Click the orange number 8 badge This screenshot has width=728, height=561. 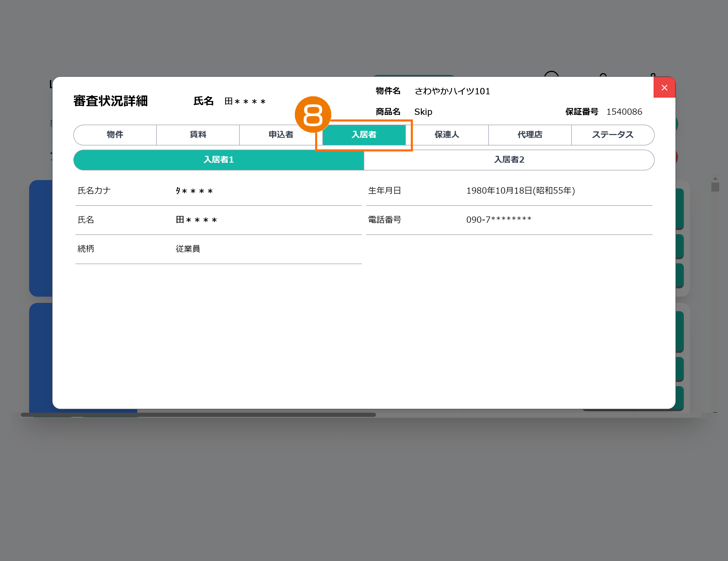pyautogui.click(x=313, y=114)
